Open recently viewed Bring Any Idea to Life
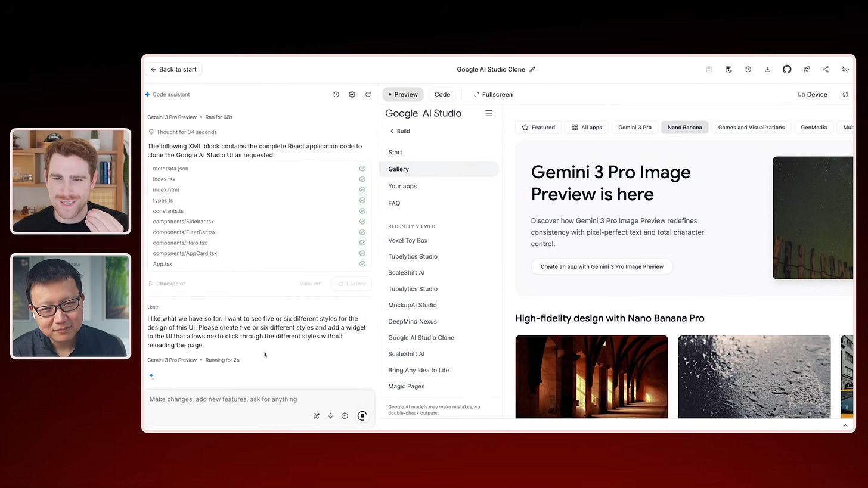 [418, 370]
